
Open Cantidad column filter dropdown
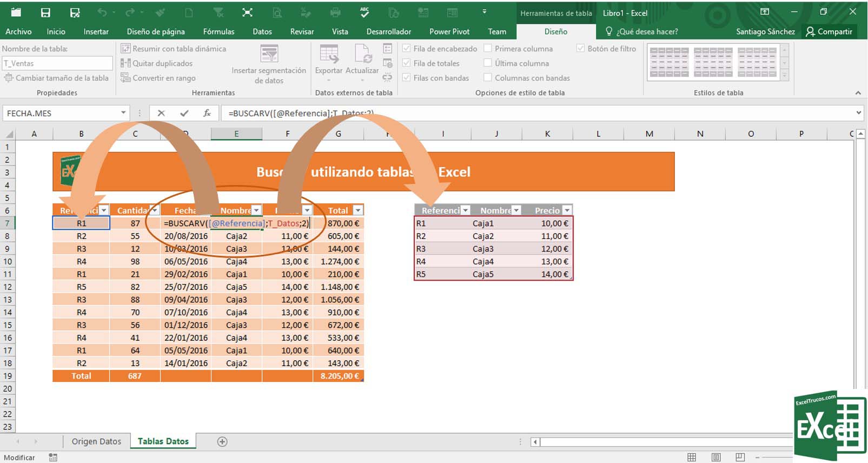tap(154, 210)
